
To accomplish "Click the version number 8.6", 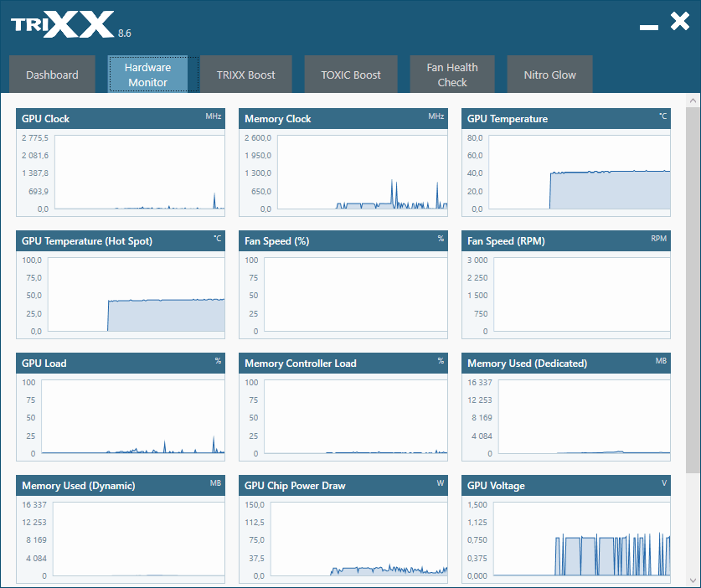I will tap(124, 34).
